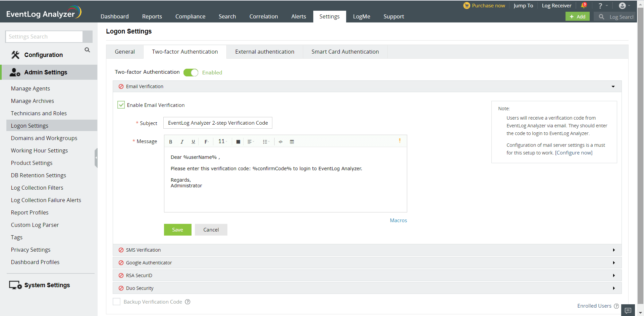Select the Two-factor Authentication tab
Screen dimensions: 644x316
[185, 52]
